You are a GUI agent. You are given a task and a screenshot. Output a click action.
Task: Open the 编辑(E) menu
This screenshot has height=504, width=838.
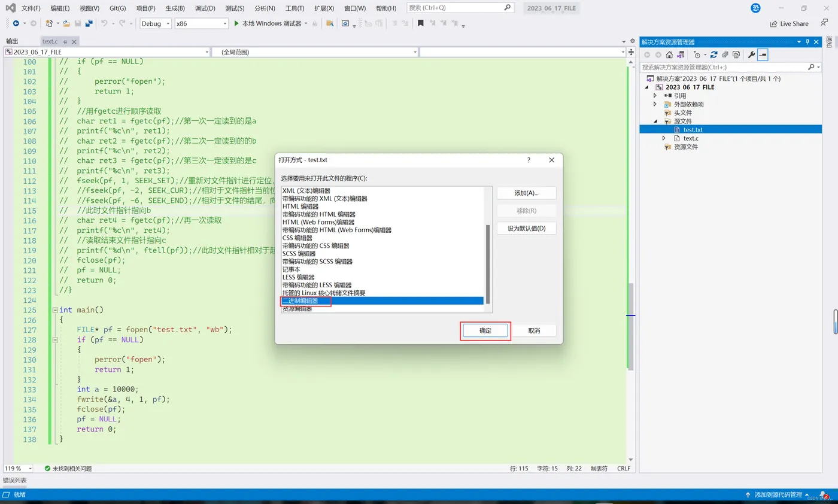[x=60, y=8]
